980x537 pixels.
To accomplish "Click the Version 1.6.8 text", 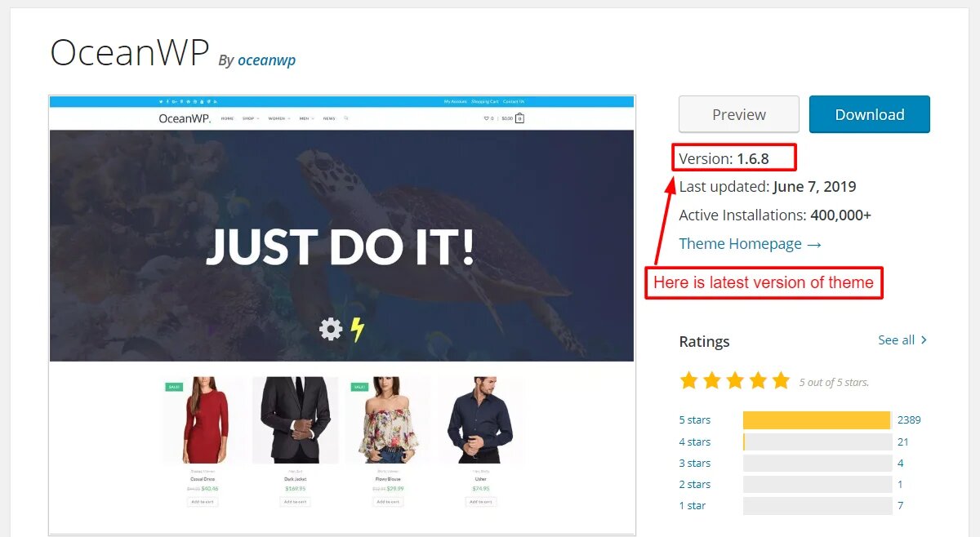I will pyautogui.click(x=724, y=158).
